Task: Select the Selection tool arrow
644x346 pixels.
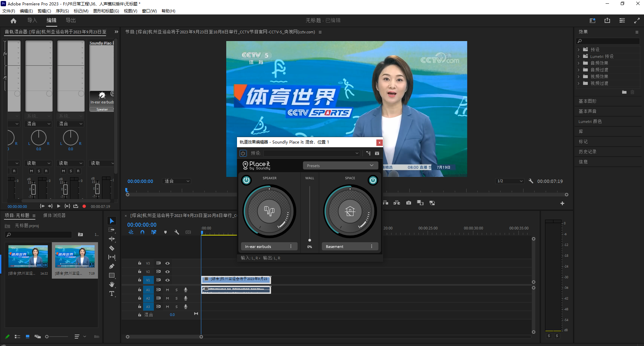Action: click(x=112, y=221)
